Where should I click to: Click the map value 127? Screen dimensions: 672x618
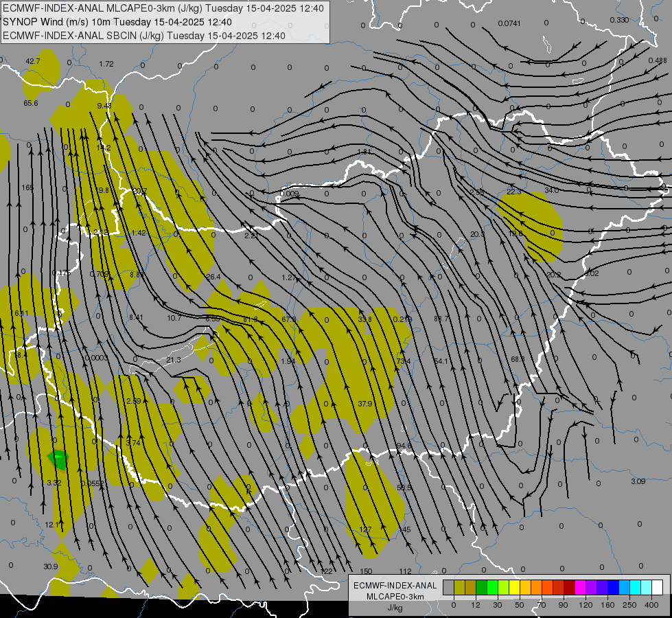pos(365,529)
